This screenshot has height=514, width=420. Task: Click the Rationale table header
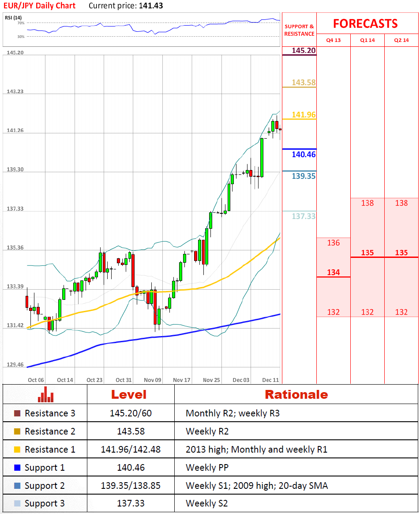296,394
